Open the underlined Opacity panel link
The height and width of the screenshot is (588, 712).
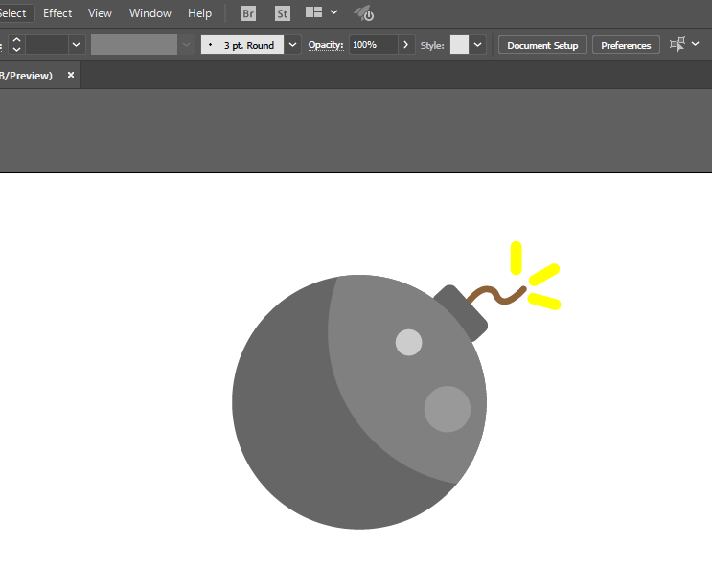tap(326, 45)
